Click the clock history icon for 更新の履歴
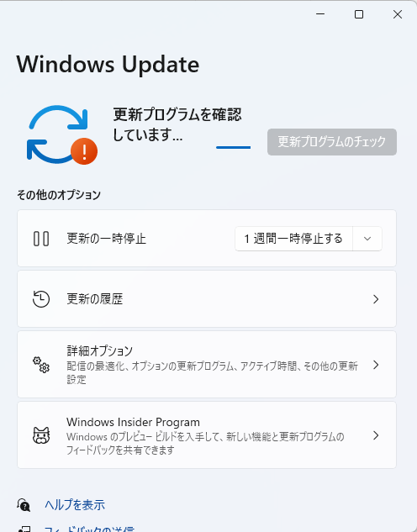The height and width of the screenshot is (532, 417). [41, 299]
